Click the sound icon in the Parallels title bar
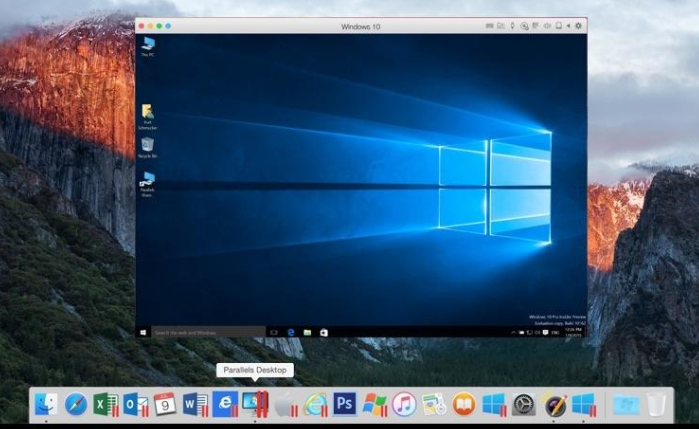This screenshot has width=699, height=429. point(547,26)
